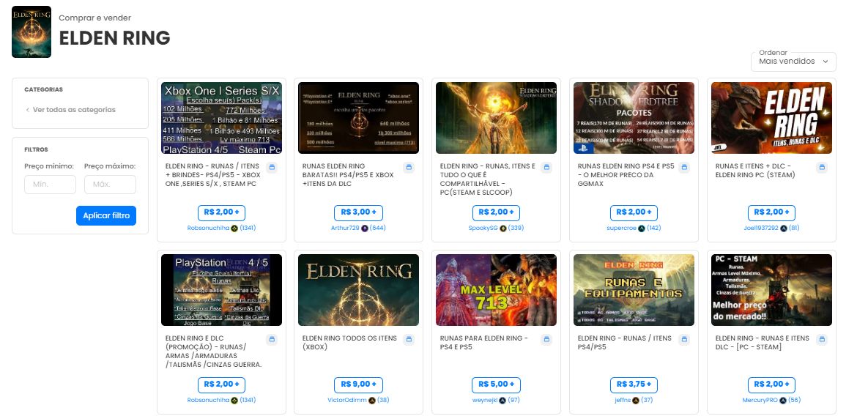The image size is (868, 416).
Task: Click store icon on Robsonuchiha Runas/Itens listing
Action: [x=271, y=167]
